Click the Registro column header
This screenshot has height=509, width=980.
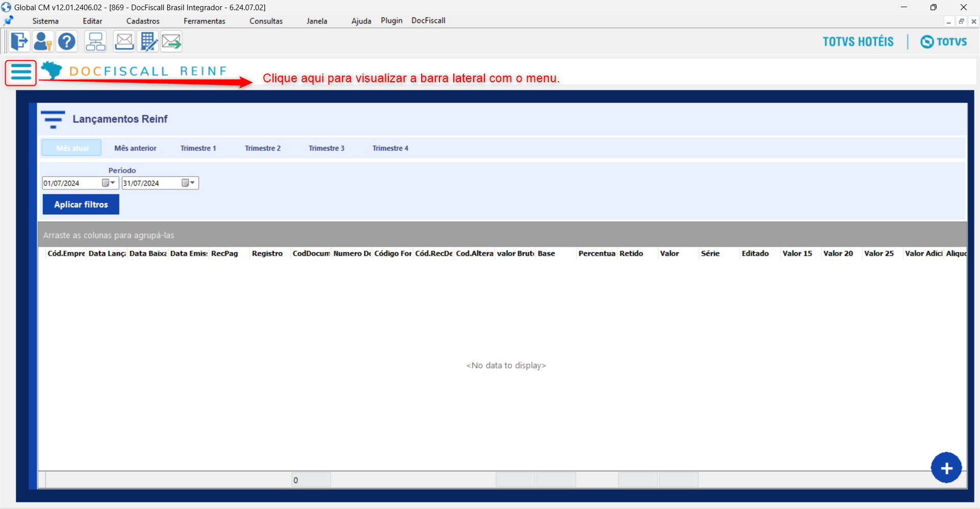(x=270, y=253)
